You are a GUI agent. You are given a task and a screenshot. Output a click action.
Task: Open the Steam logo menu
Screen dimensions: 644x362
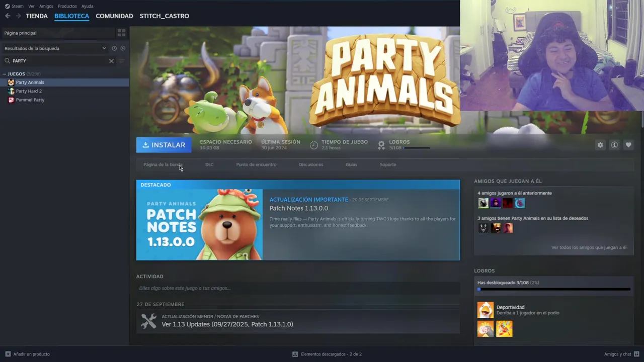click(14, 6)
